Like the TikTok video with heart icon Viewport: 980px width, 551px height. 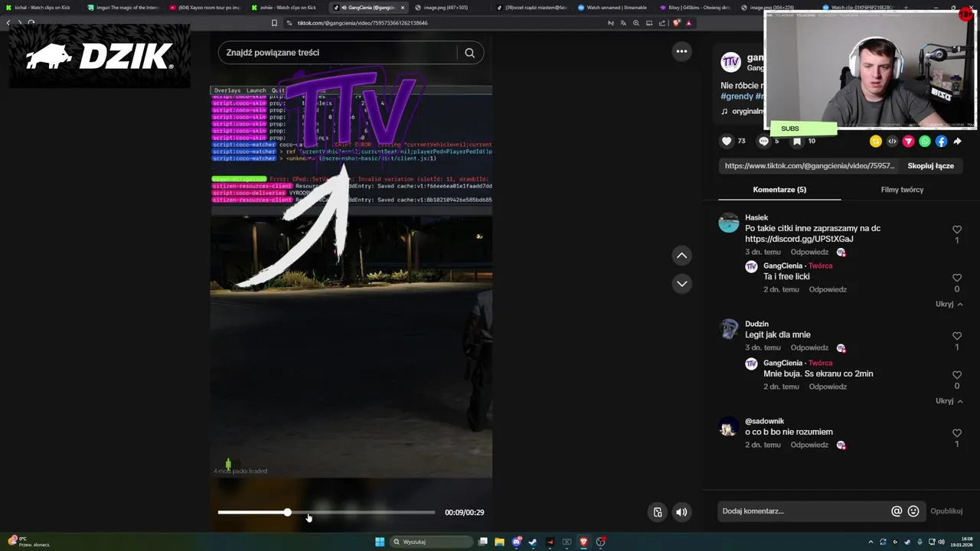727,141
